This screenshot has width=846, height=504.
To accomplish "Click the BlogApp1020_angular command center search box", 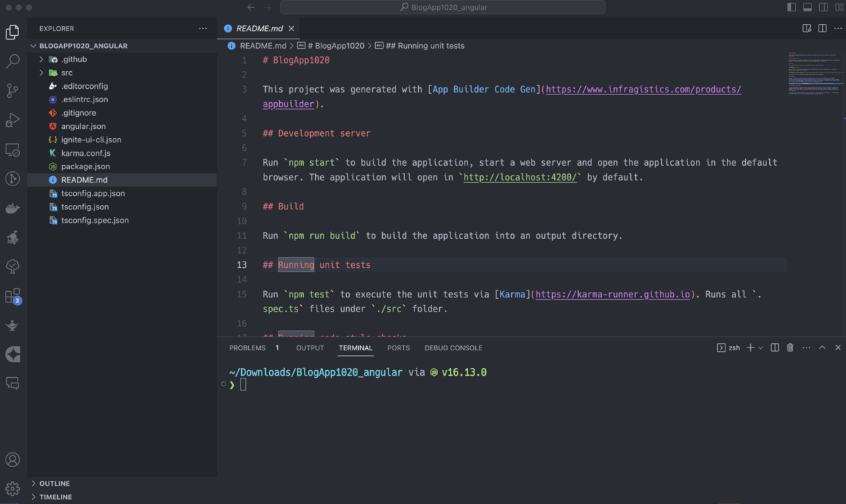I will 443,7.
